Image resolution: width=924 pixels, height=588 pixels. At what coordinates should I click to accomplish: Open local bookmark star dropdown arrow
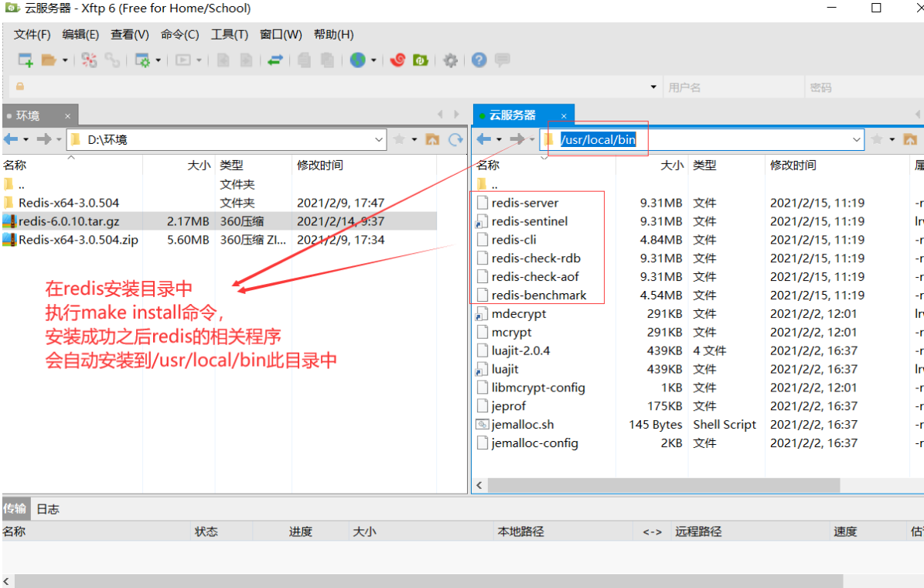[414, 140]
